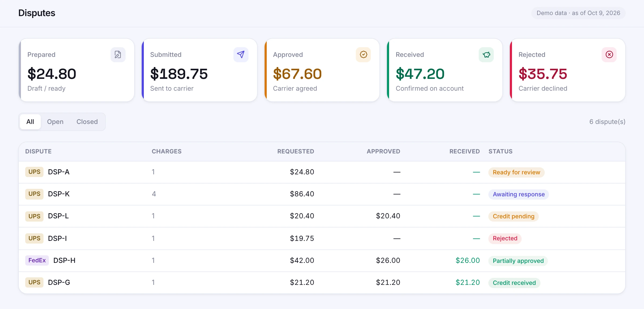The image size is (644, 309).
Task: Click the $86.40 requested value
Action: (x=302, y=194)
